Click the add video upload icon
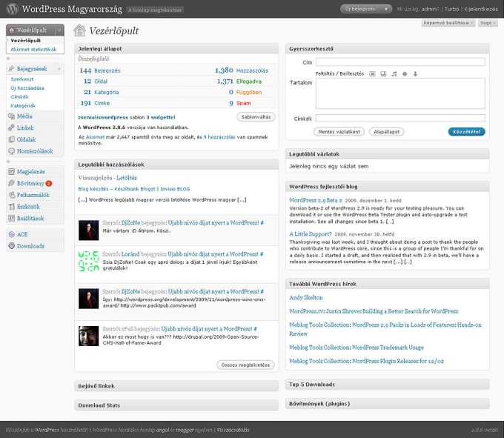Image resolution: width=504 pixels, height=438 pixels. pos(383,74)
